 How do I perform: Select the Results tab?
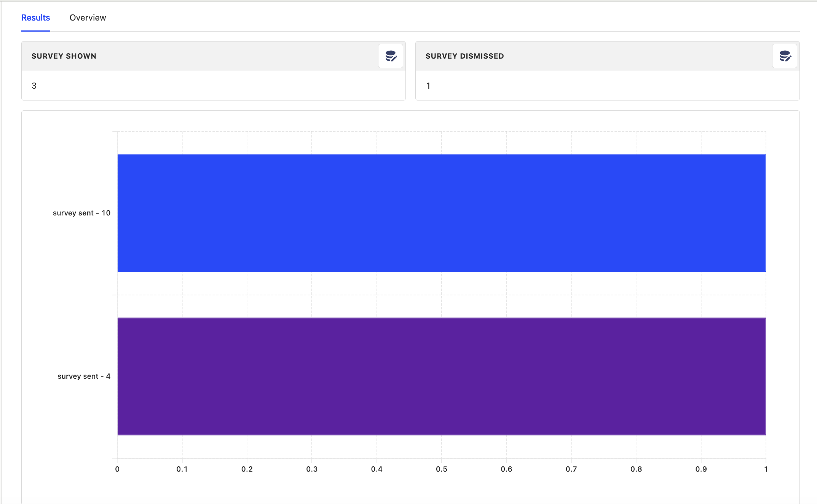tap(35, 18)
